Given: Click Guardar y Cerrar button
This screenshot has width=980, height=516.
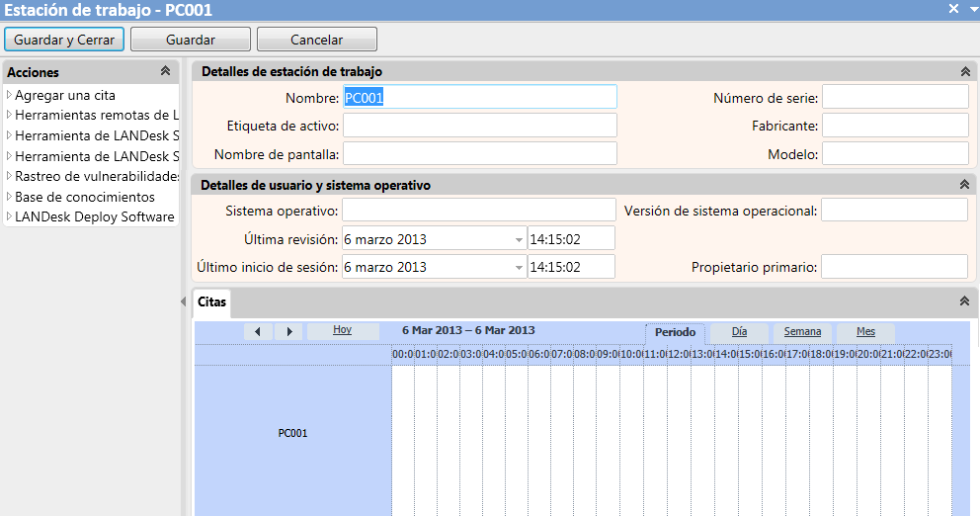Looking at the screenshot, I should 64,40.
